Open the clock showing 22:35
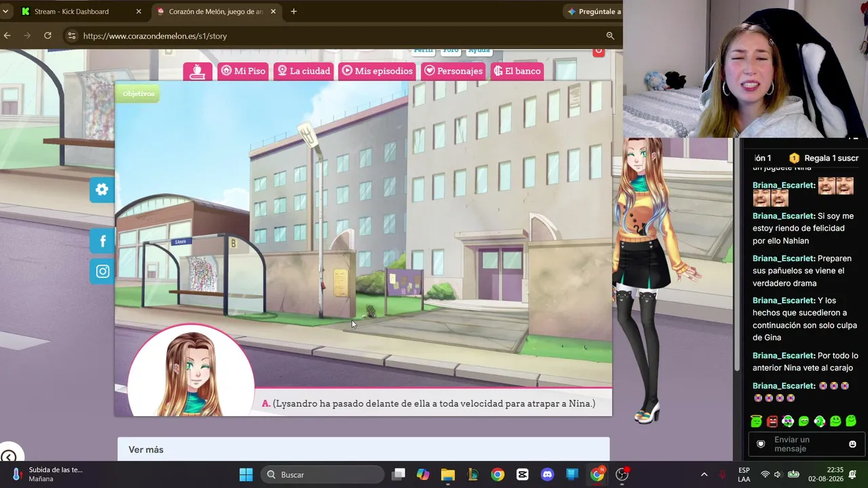The width and height of the screenshot is (868, 488). coord(825,474)
